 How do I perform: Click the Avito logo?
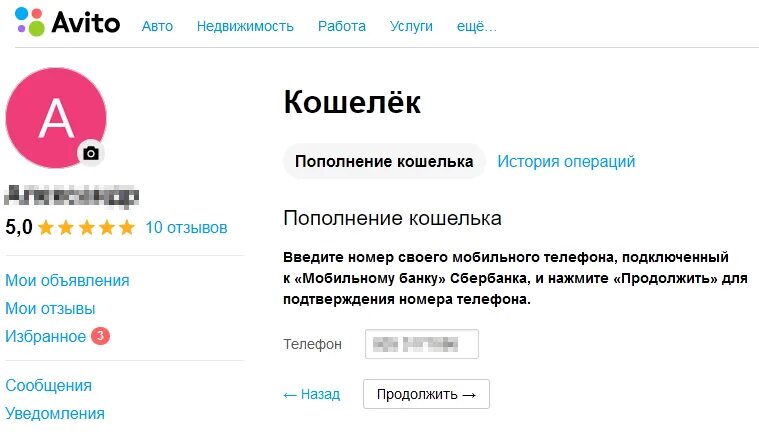[x=67, y=22]
